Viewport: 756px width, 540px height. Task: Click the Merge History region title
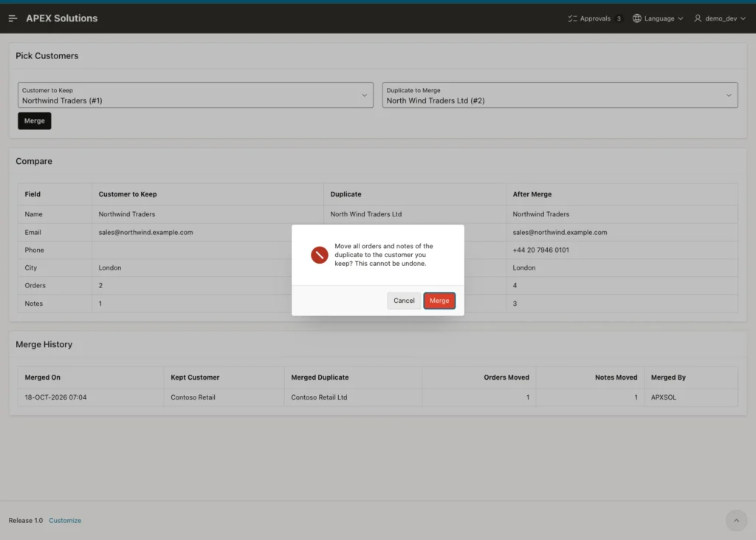pyautogui.click(x=44, y=344)
